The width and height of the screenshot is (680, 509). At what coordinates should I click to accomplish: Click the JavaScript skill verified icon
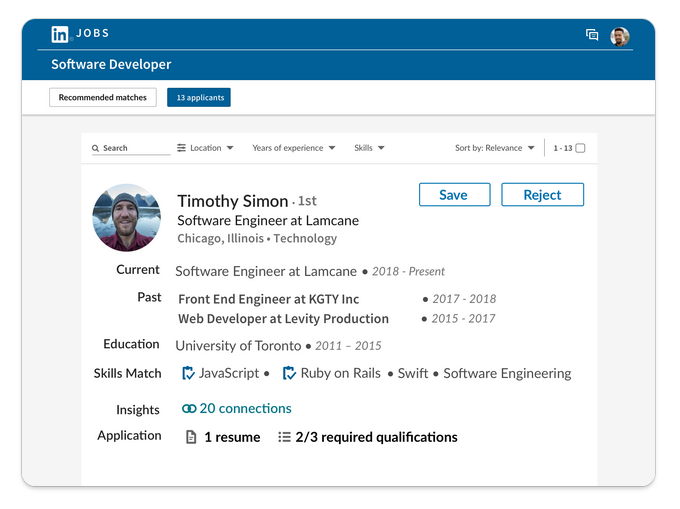(188, 373)
